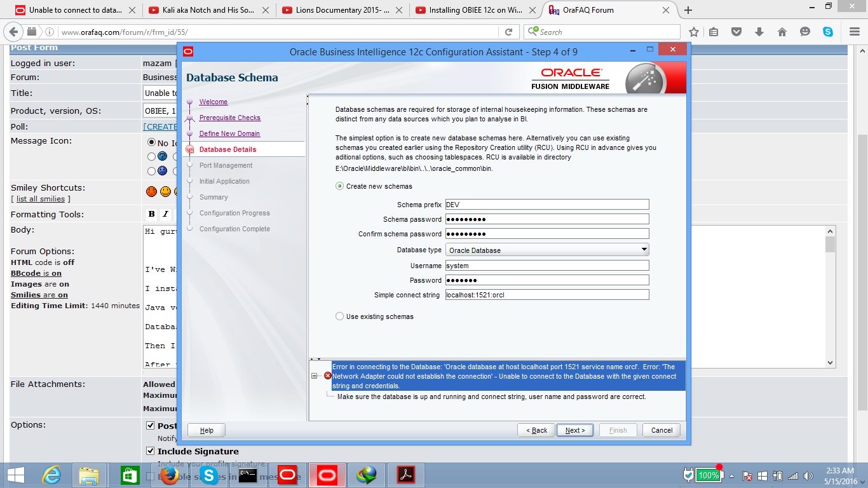This screenshot has width=868, height=488.
Task: Click the Schema prefix input field
Action: 546,205
